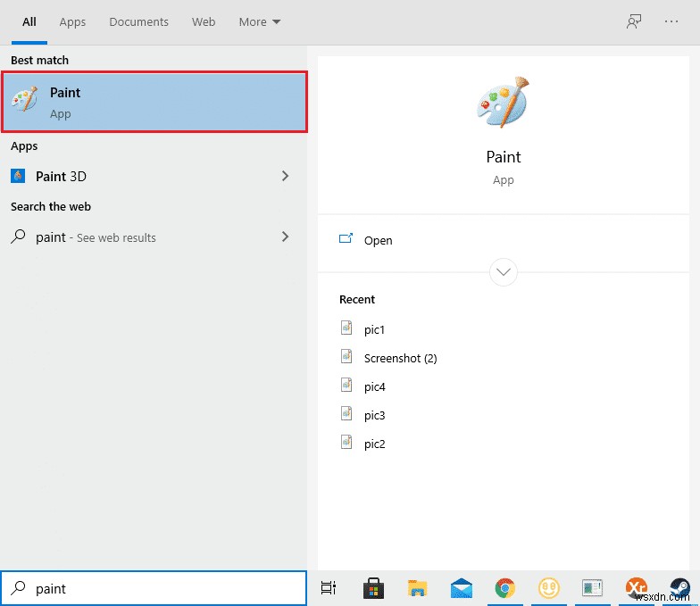Launch Microsoft Store from taskbar
700x606 pixels.
[x=373, y=588]
